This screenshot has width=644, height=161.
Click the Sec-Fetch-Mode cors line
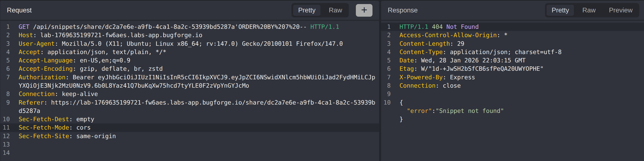pyautogui.click(x=54, y=128)
